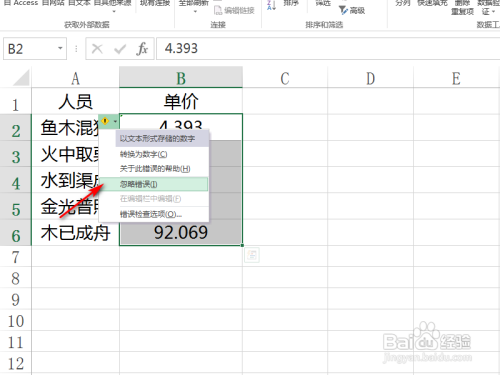The width and height of the screenshot is (500, 375).
Task: Select row header 11
Action: (x=16, y=341)
